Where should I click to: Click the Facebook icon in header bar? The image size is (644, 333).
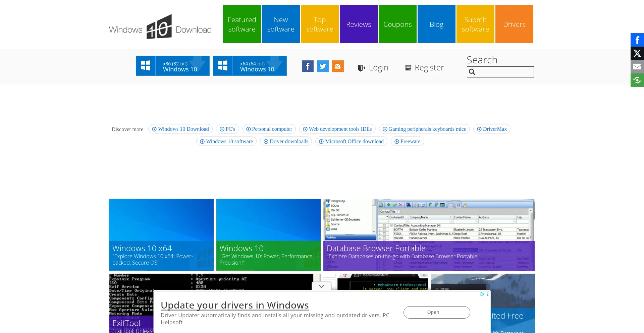[308, 66]
